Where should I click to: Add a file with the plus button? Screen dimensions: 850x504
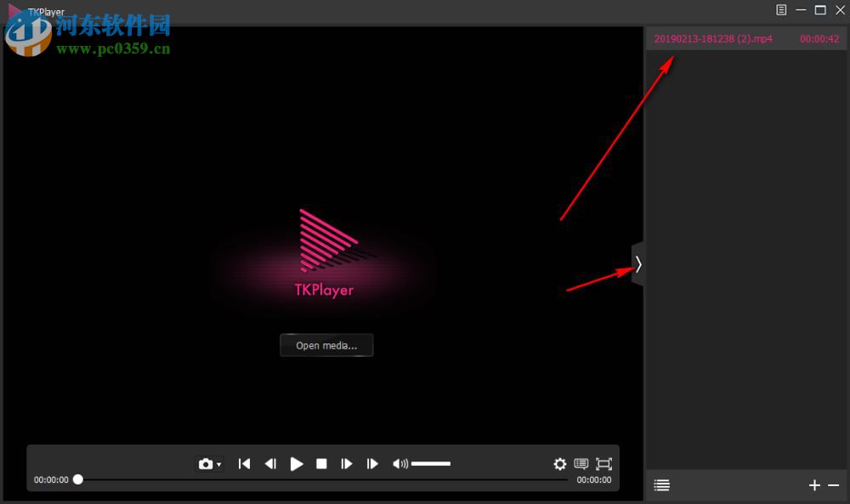(x=813, y=485)
